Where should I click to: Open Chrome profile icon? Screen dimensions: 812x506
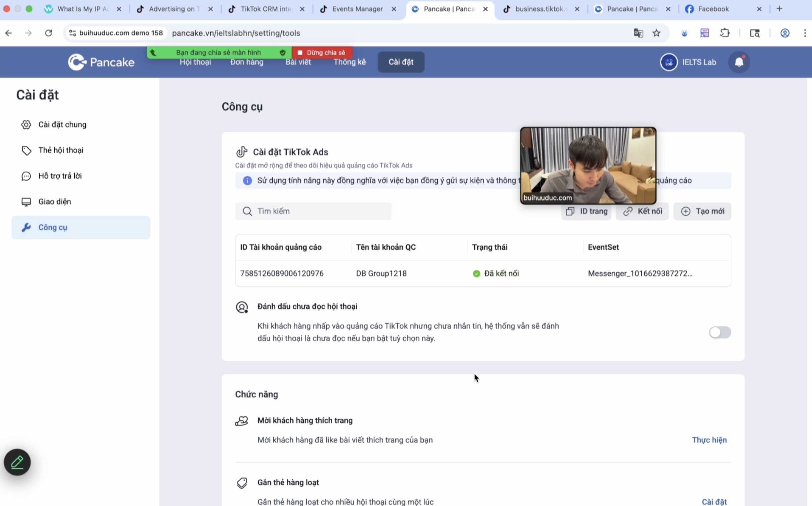785,33
